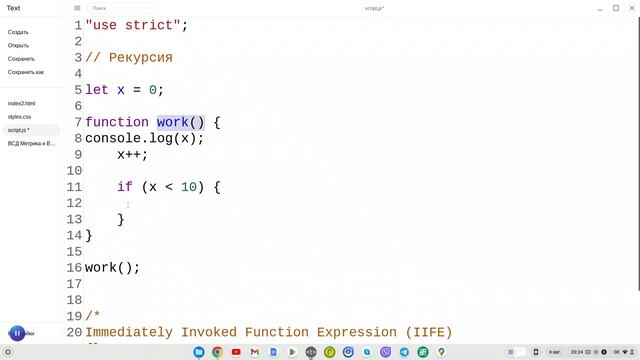Click the '/*' comment opener on line 19
Screen dimensions: 640x360
pos(93,316)
